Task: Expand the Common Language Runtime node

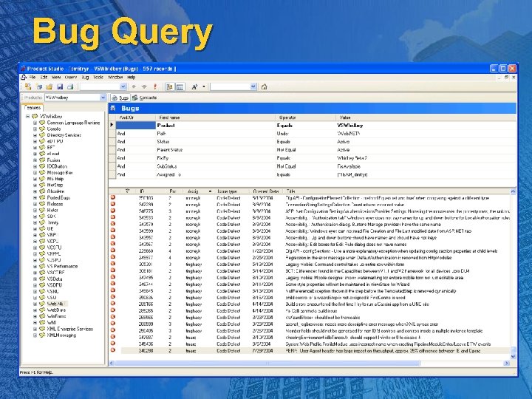Action: [x=35, y=123]
